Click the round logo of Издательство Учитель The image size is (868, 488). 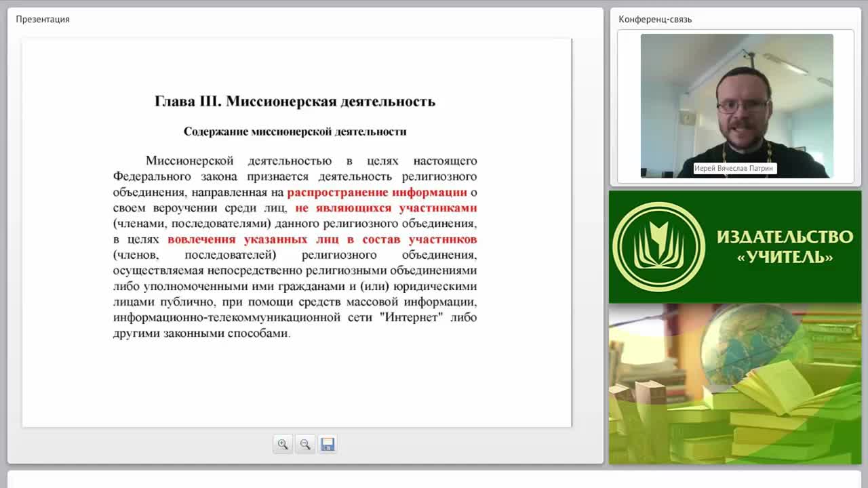coord(658,247)
